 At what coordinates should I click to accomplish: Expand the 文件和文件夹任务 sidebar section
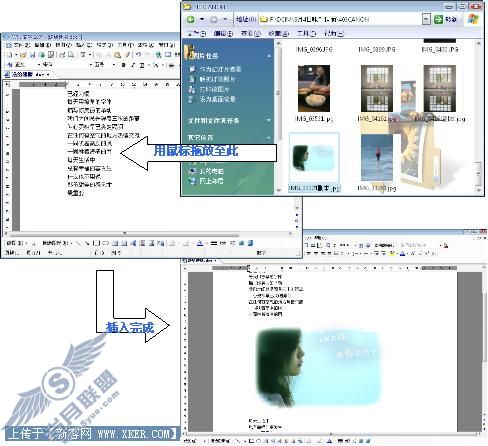click(x=269, y=120)
